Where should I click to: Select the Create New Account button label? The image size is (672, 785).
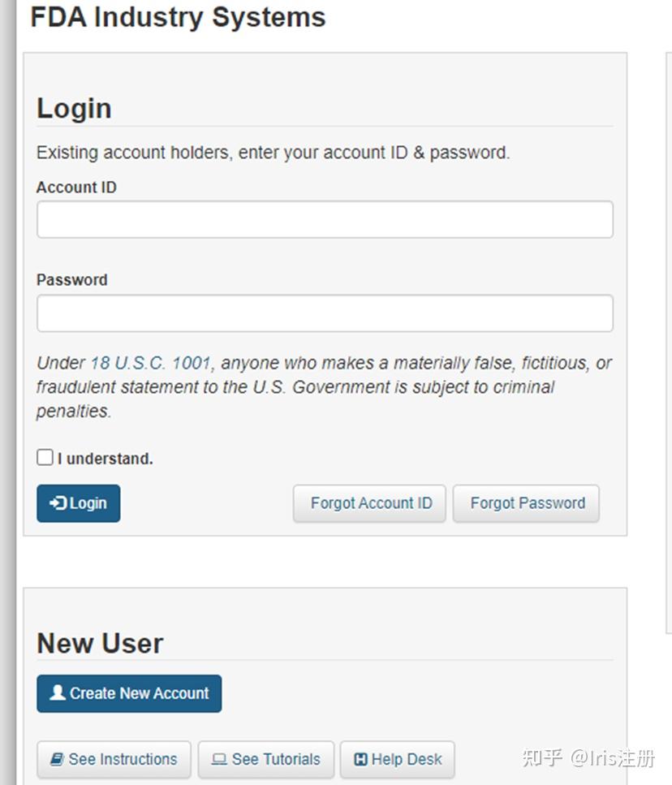click(140, 693)
